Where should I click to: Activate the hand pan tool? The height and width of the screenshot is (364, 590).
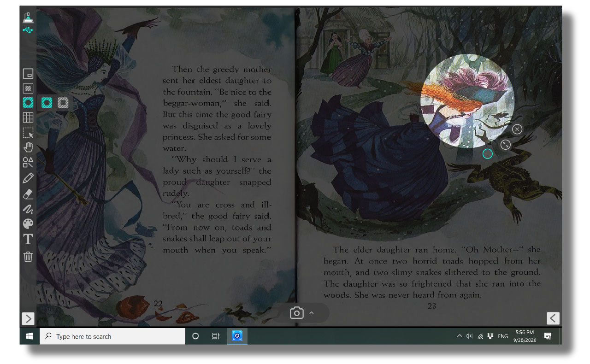coord(28,147)
